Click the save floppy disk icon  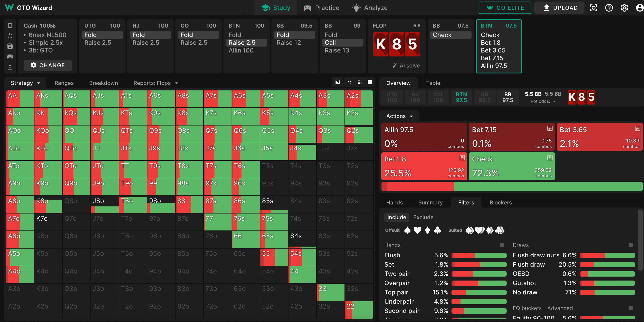[10, 46]
